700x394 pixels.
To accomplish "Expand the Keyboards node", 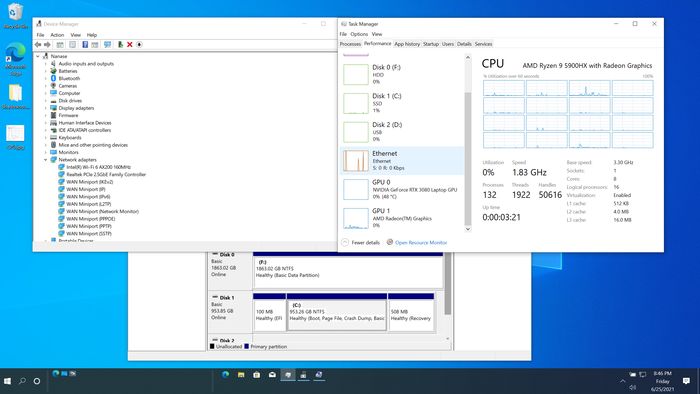I will pyautogui.click(x=46, y=137).
